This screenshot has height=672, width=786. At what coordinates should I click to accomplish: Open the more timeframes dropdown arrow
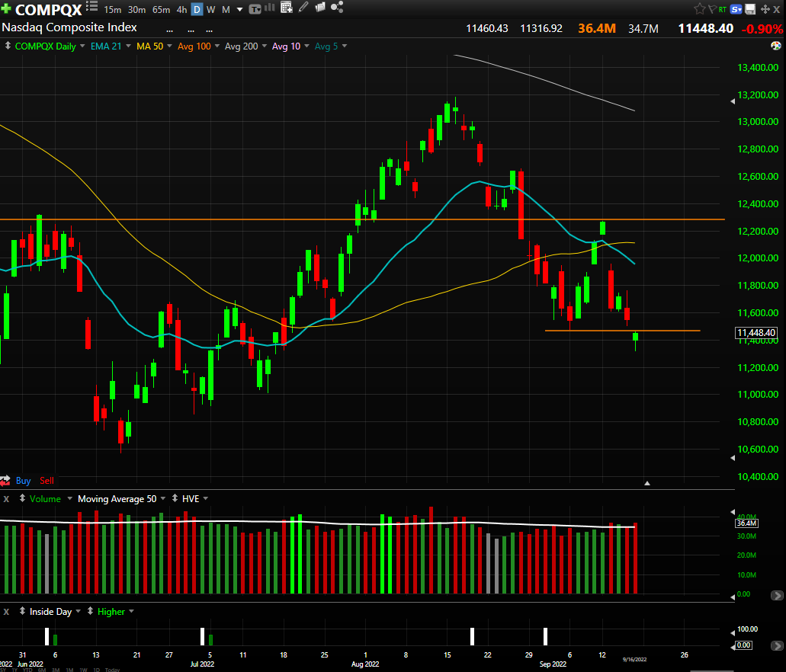[x=239, y=9]
